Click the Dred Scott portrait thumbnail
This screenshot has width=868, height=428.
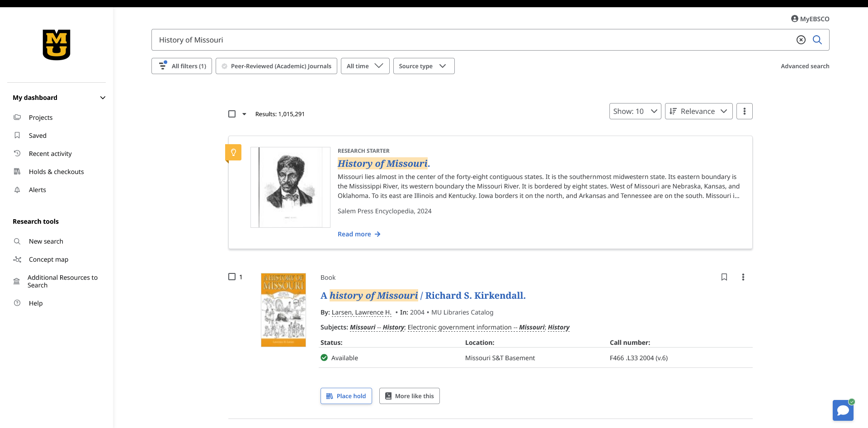click(290, 187)
